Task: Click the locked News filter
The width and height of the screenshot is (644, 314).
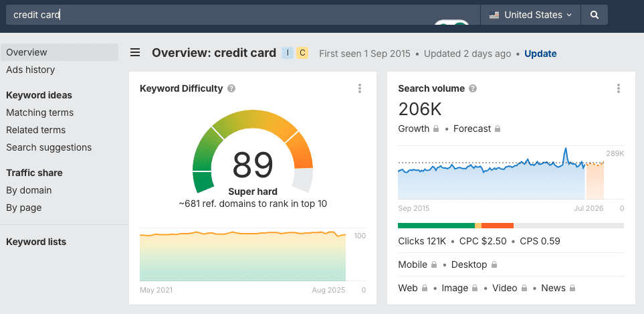Action: tap(558, 288)
